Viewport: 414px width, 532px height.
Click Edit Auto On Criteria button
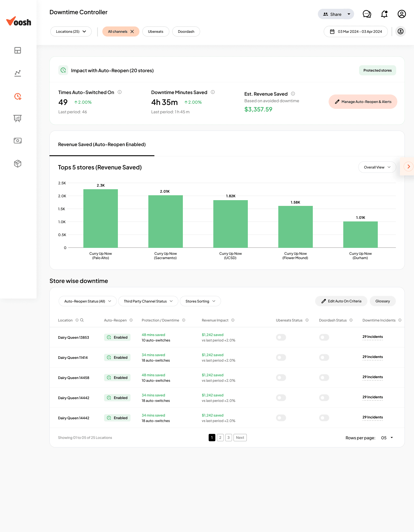point(341,301)
